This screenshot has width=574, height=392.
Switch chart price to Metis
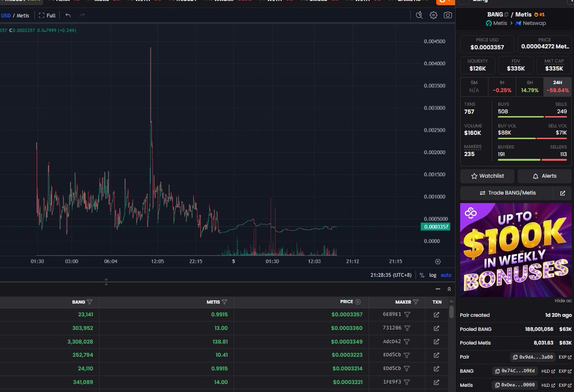click(x=23, y=15)
